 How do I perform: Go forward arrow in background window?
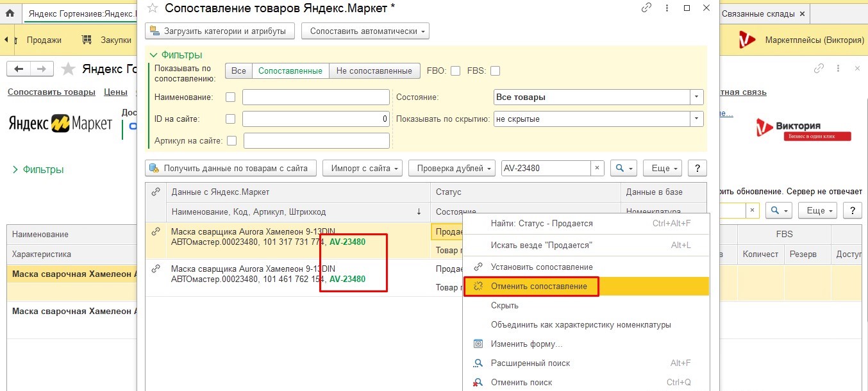point(41,69)
